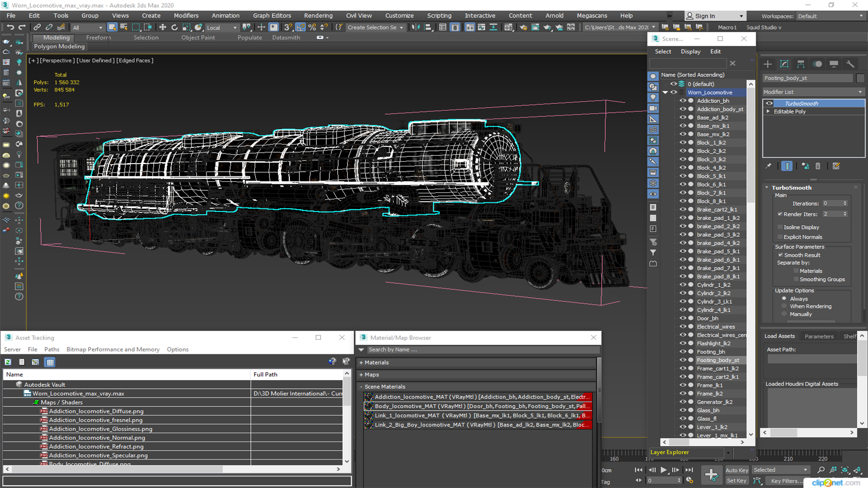Viewport: 868px width, 488px height.
Task: Click Configure Modifier Sets icon
Action: click(836, 166)
